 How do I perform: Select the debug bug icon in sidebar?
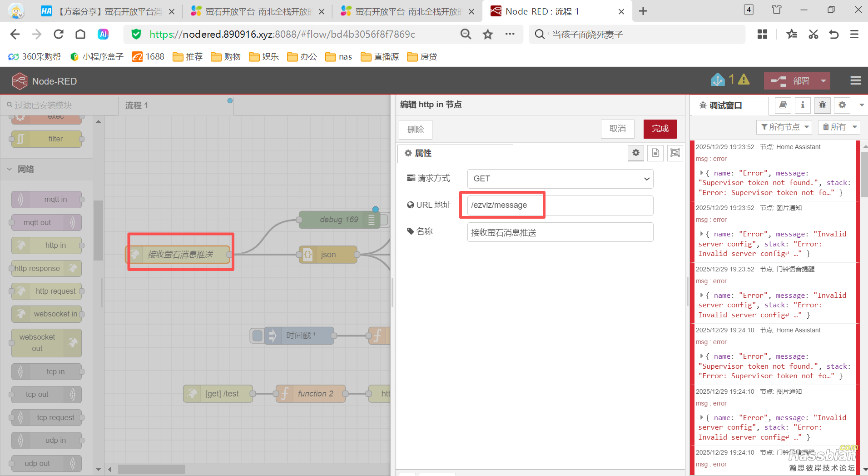click(822, 105)
